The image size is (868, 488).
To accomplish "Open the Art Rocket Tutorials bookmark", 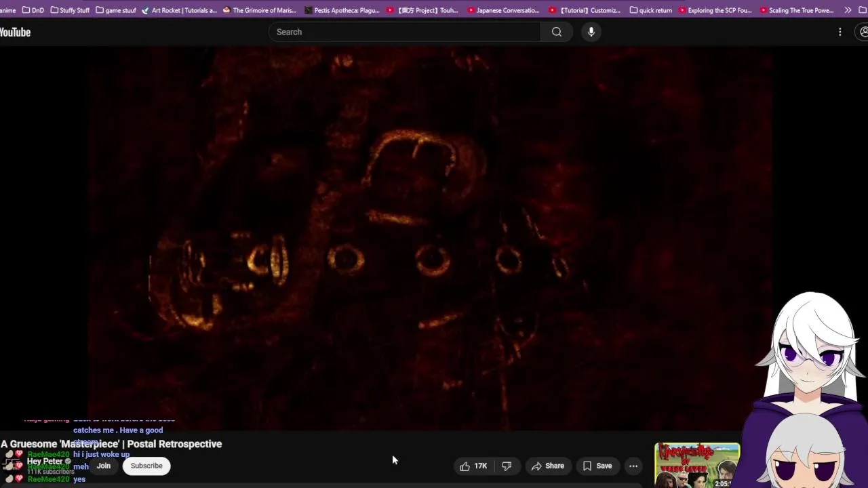I will (x=180, y=10).
